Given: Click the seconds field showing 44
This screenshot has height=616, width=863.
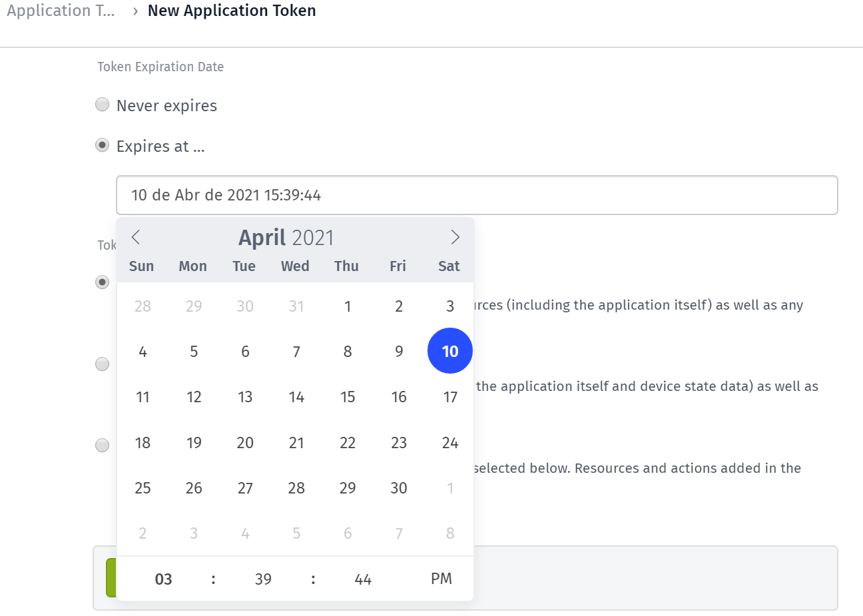Looking at the screenshot, I should coord(363,579).
